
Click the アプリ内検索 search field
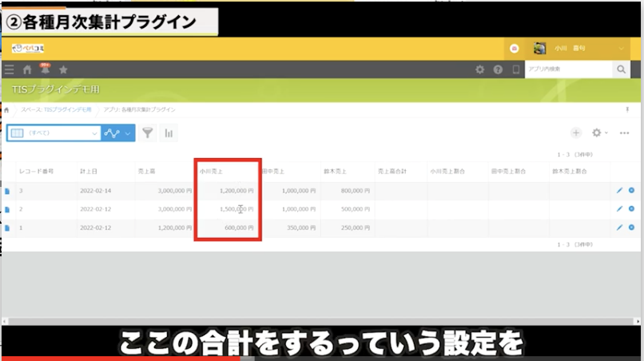567,70
